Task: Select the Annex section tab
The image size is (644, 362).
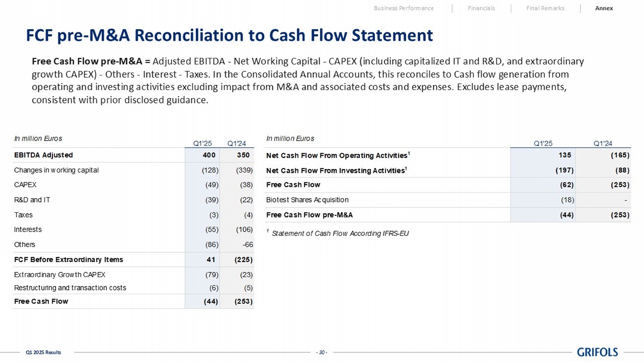Action: tap(604, 8)
